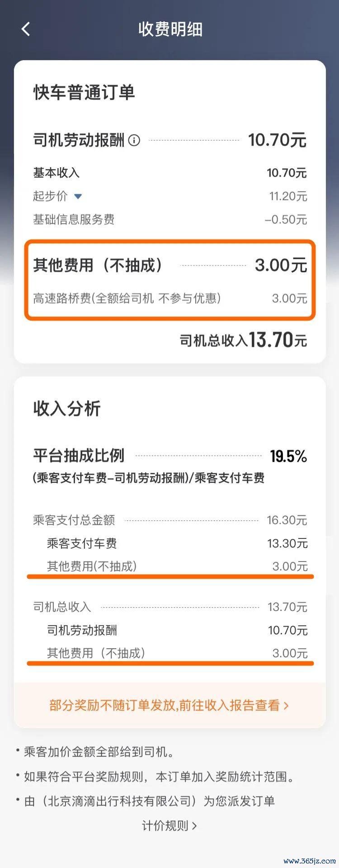This screenshot has width=339, height=868.
Task: Tap the 司机总收入 13.70元 total
Action: pos(243,340)
